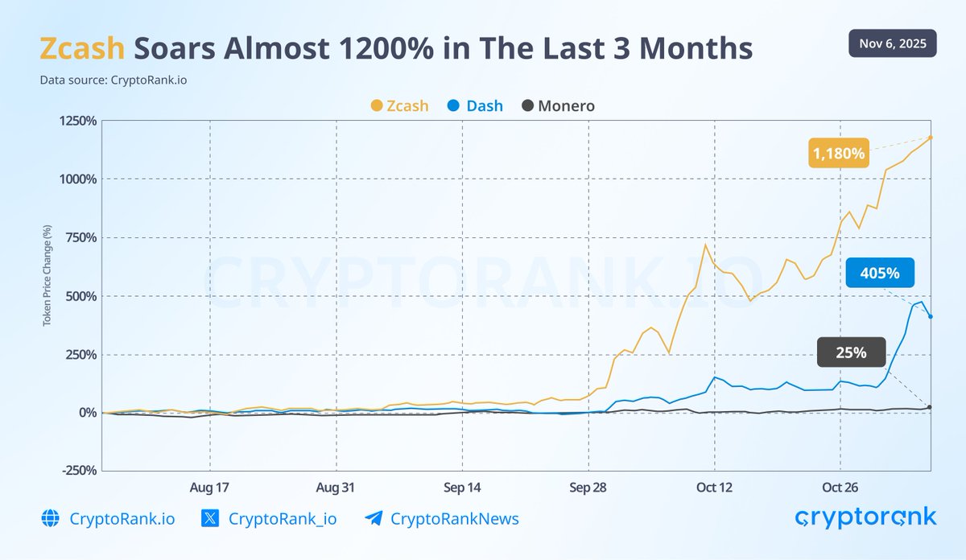The image size is (966, 560).
Task: Open the CryptoRank.io website link
Action: (122, 519)
